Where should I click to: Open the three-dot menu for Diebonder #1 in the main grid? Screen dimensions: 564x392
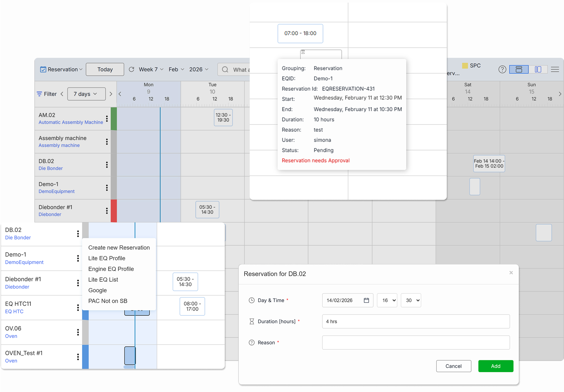click(107, 211)
